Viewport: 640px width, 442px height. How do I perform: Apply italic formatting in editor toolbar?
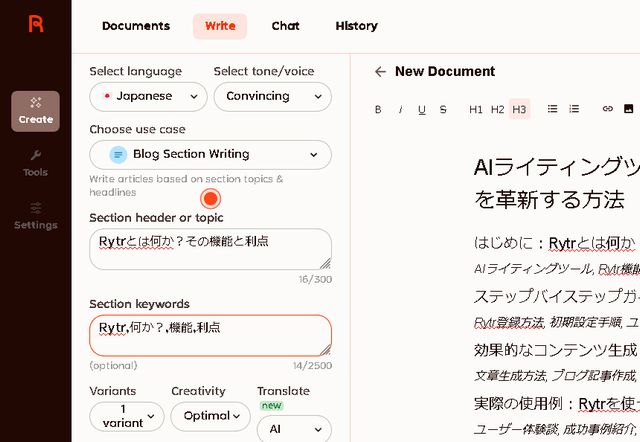coord(400,109)
